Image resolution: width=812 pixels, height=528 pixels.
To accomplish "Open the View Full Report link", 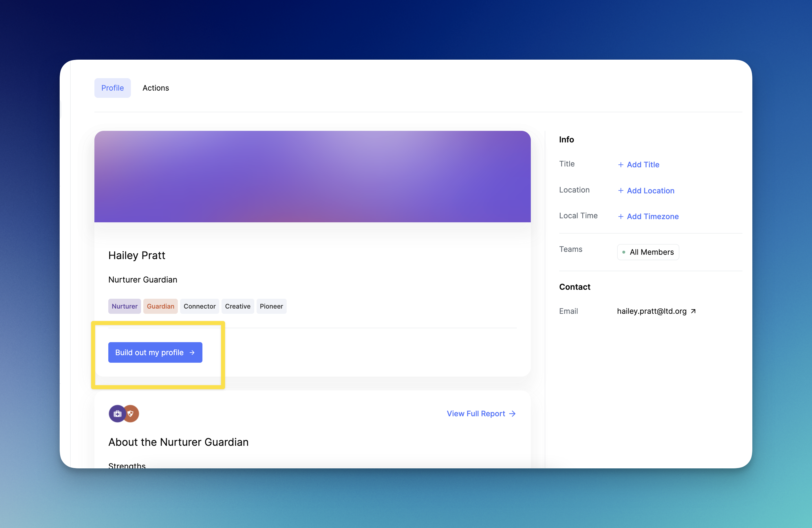I will pos(481,414).
